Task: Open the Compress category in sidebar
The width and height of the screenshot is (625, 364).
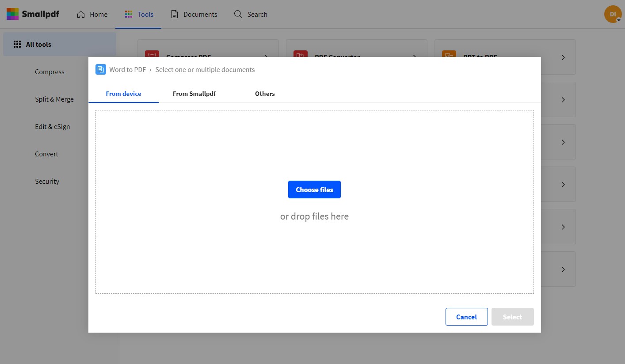Action: [x=50, y=72]
